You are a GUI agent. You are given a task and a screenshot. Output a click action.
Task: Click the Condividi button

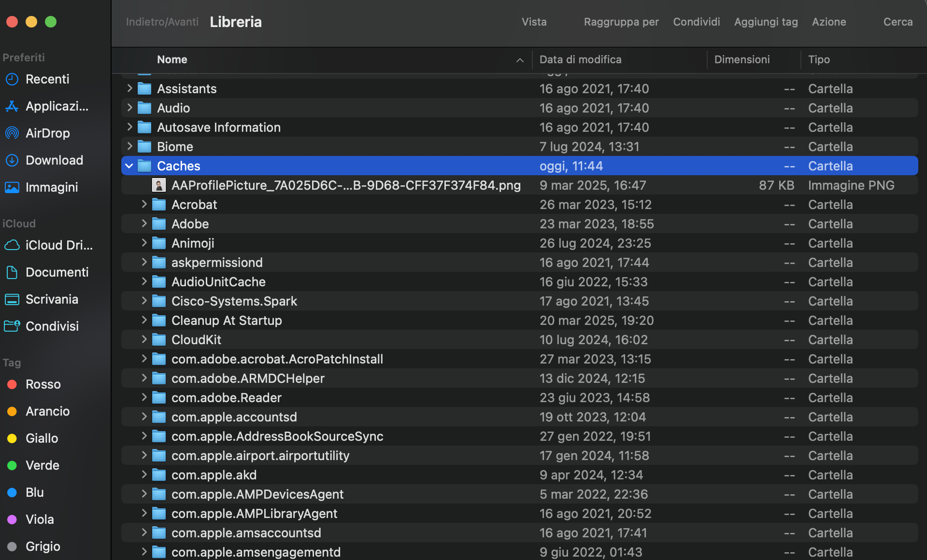click(x=696, y=22)
